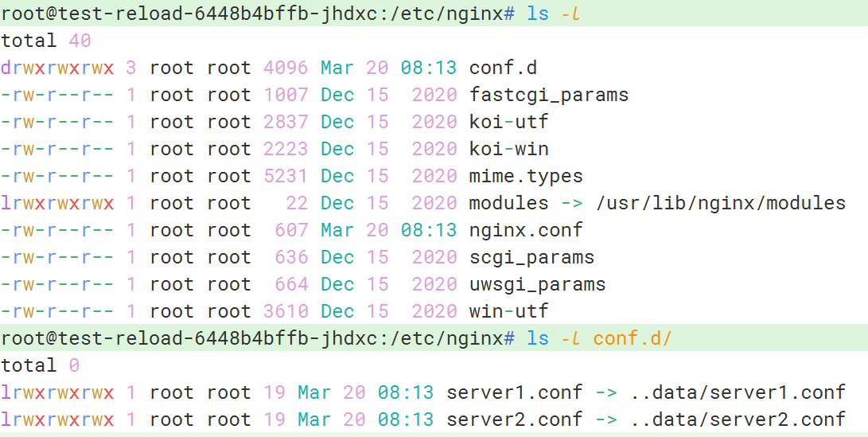Viewport: 868px width, 437px height.
Task: Click the file size 1007 of fastcgi_params
Action: [x=286, y=95]
